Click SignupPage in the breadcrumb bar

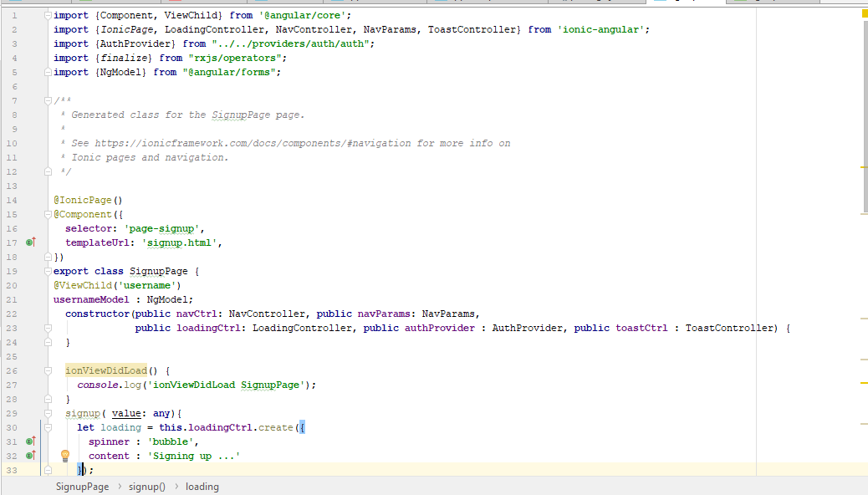(x=82, y=486)
